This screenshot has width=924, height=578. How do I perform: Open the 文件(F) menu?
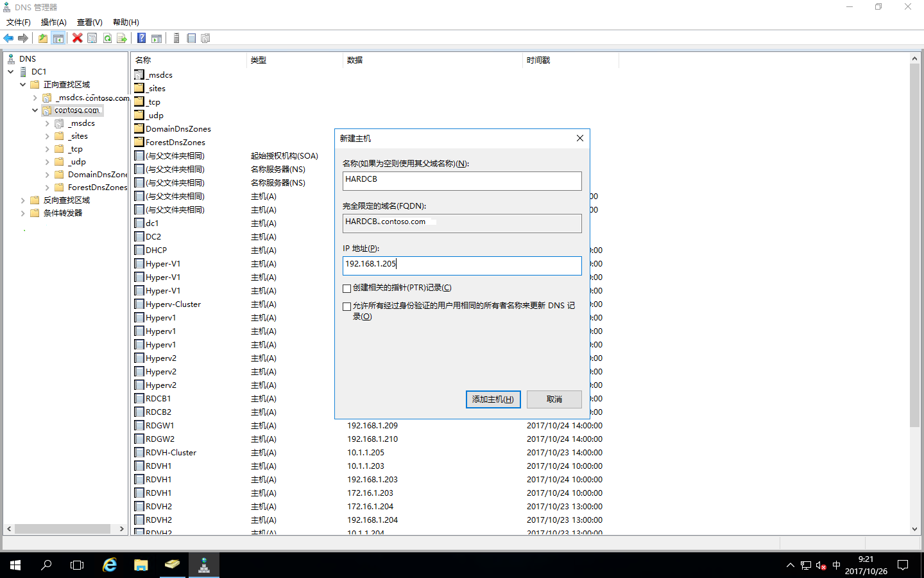pyautogui.click(x=19, y=22)
